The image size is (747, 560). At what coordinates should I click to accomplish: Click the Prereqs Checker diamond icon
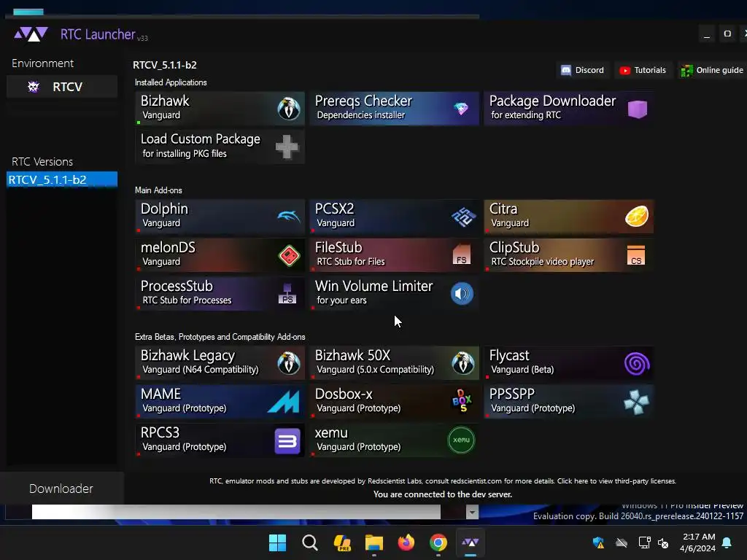[461, 109]
